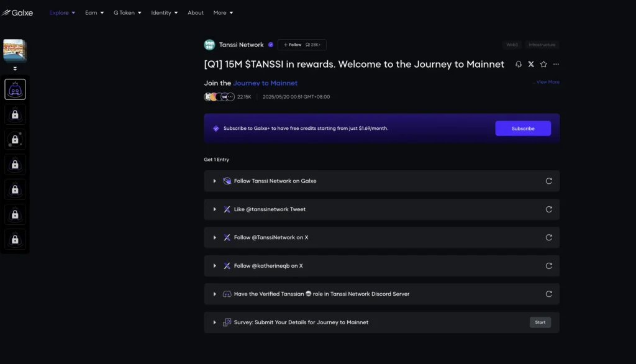Click the quest title "[Q1] 15M $TANSSI in rewards"

pos(354,64)
